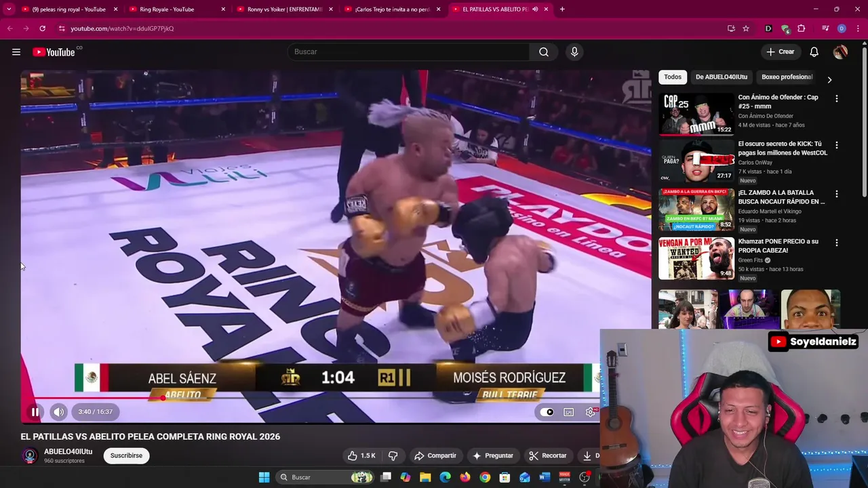
Task: Pause the video playback
Action: click(35, 411)
